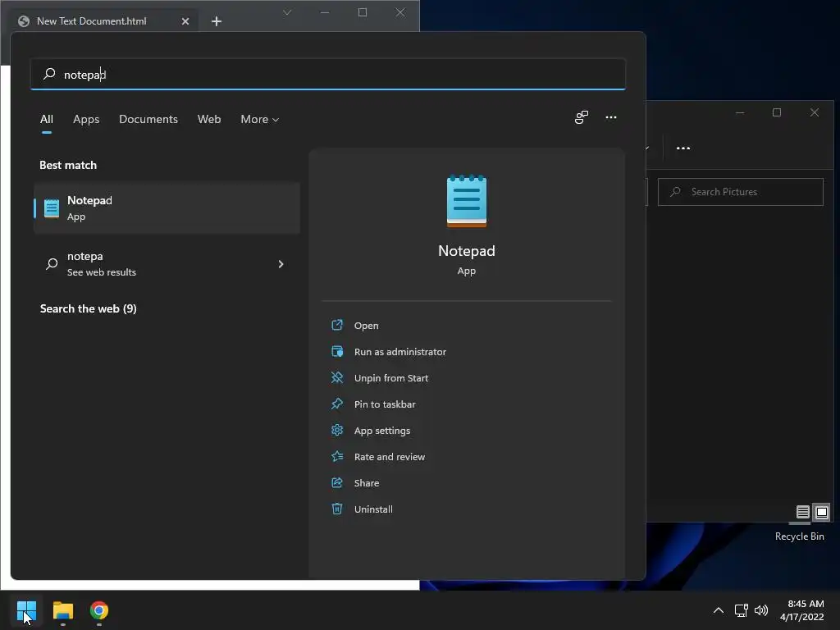Click the Windows Start button

coord(26,610)
